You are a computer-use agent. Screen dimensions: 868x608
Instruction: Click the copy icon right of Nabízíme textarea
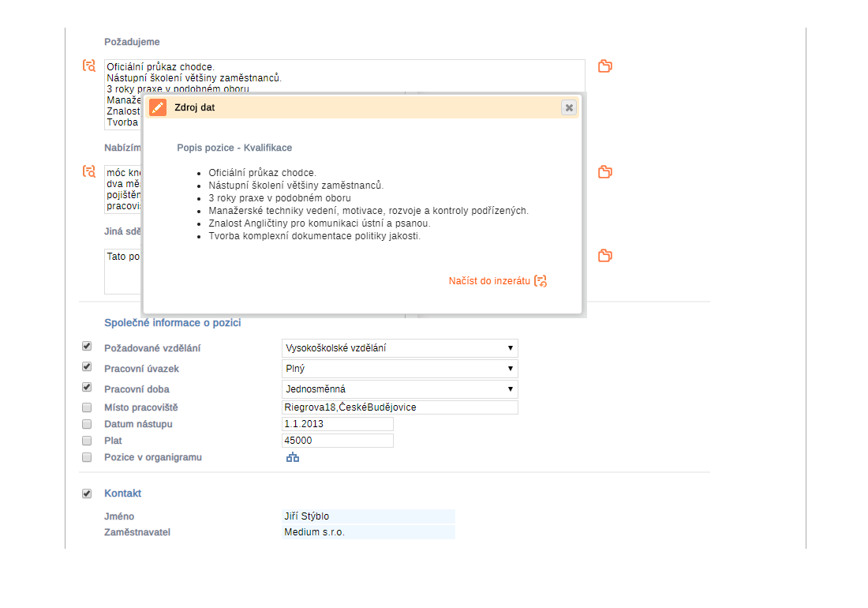coord(605,172)
